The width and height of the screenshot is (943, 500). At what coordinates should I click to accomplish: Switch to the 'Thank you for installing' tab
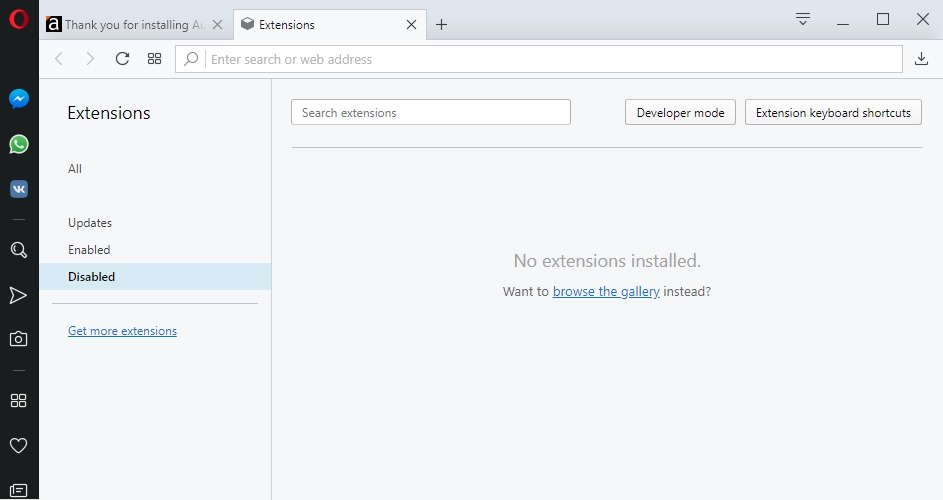(125, 25)
